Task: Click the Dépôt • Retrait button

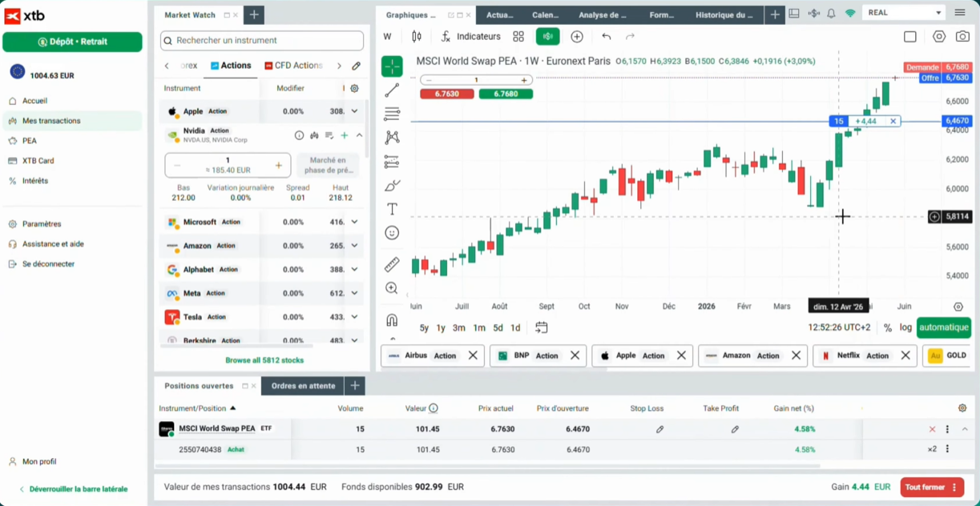Action: coord(72,42)
